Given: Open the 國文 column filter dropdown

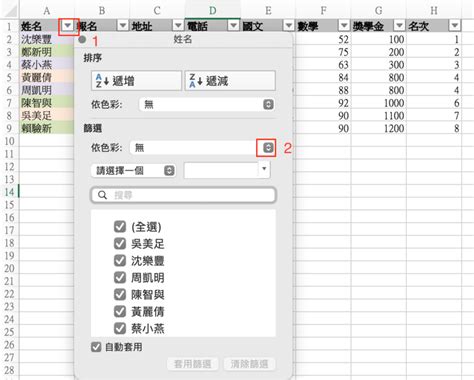Looking at the screenshot, I should coord(289,26).
